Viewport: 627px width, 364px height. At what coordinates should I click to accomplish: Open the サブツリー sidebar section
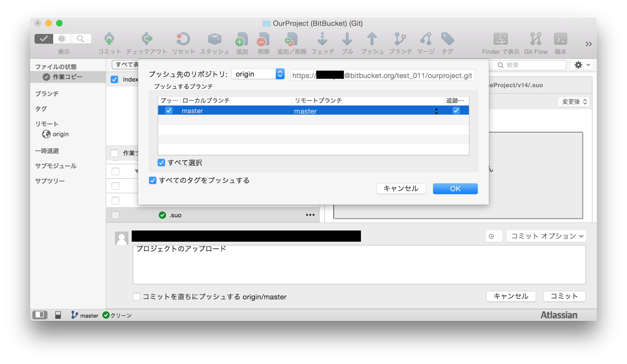click(50, 181)
